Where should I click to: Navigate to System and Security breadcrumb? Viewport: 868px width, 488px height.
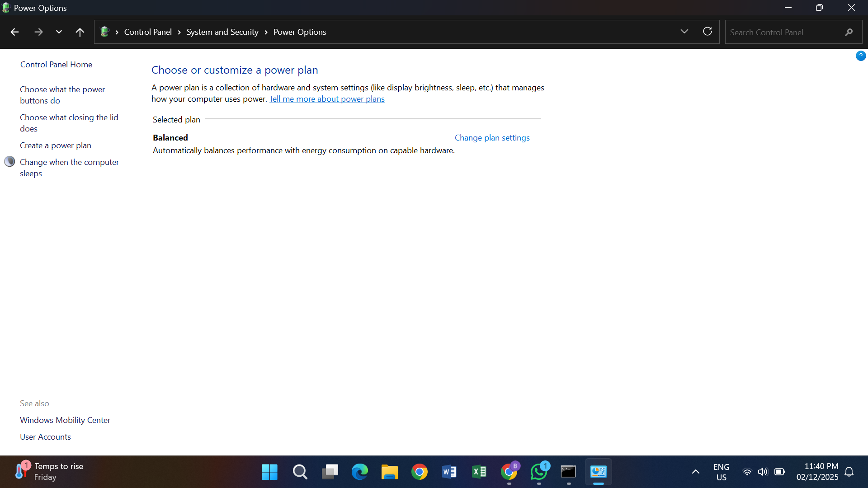(222, 32)
